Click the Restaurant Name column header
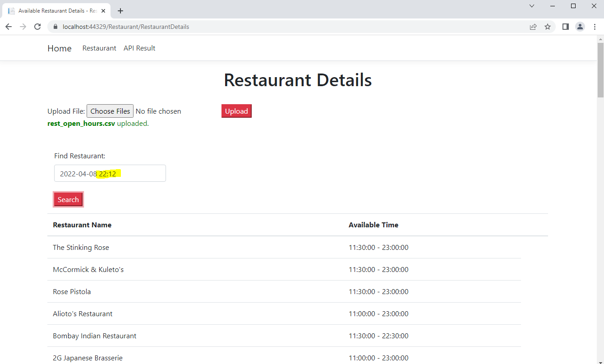Screen dimensions: 604x364 82,225
